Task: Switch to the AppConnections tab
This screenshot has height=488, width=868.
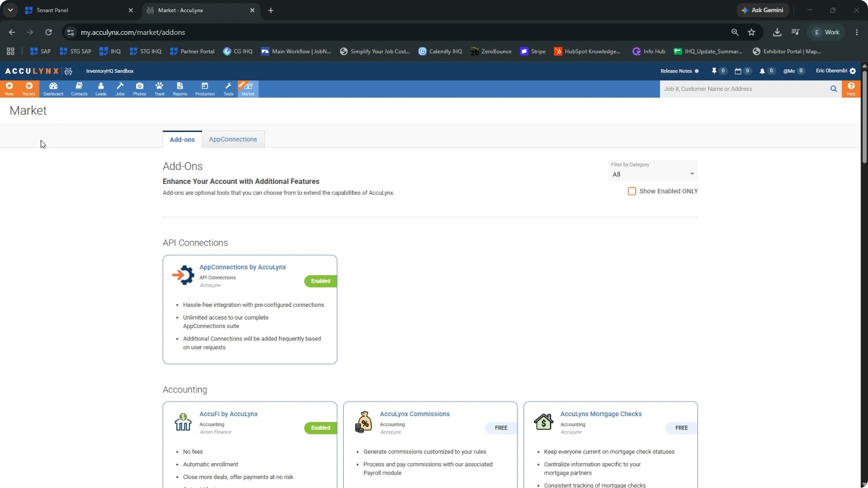Action: tap(233, 139)
